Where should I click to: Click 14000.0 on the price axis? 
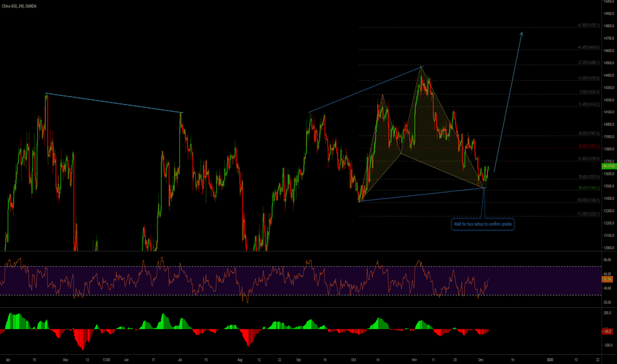click(x=608, y=124)
